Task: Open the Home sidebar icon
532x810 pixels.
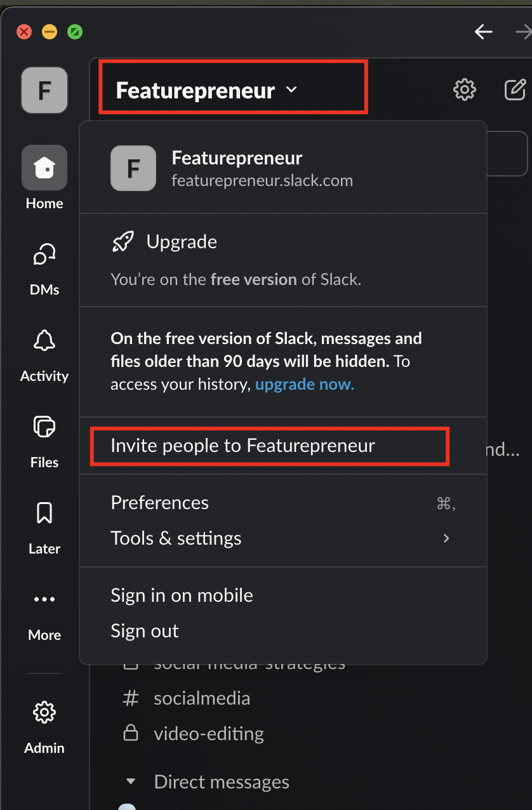Action: (44, 168)
